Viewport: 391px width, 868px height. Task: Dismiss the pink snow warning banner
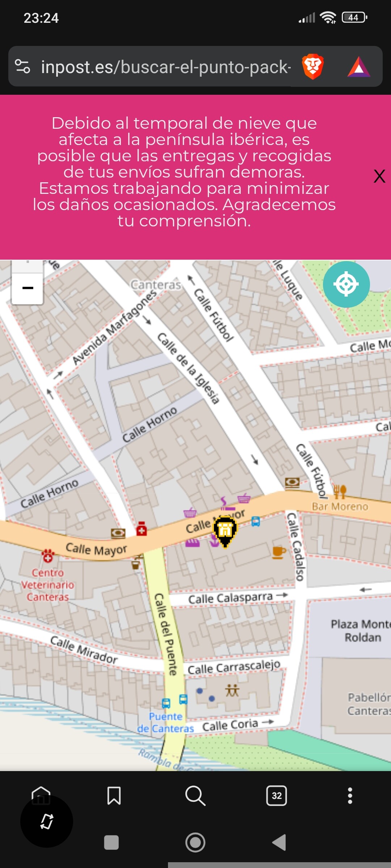pyautogui.click(x=379, y=176)
